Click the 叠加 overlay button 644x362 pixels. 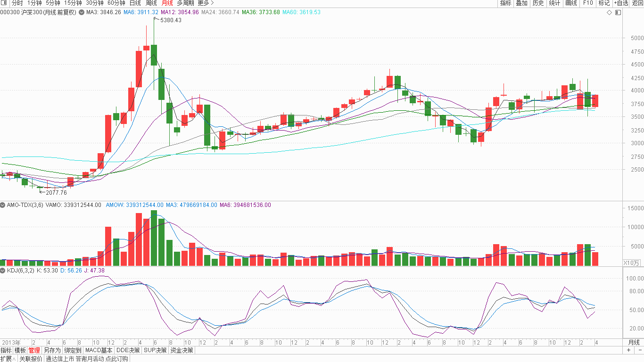click(521, 3)
